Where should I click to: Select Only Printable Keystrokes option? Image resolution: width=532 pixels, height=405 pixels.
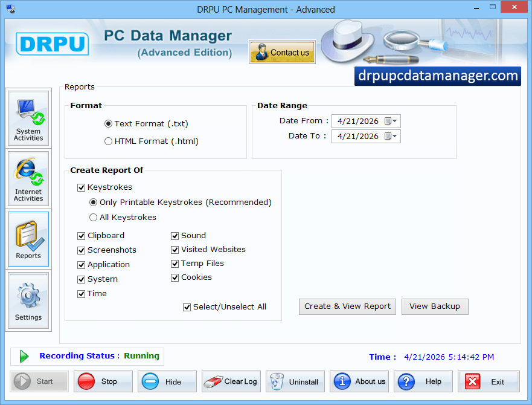point(94,202)
